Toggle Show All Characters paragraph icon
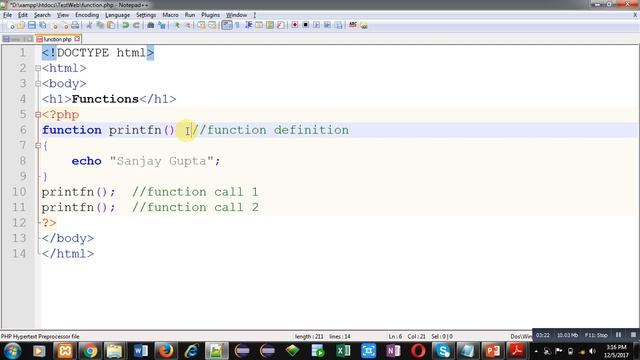 click(237, 25)
